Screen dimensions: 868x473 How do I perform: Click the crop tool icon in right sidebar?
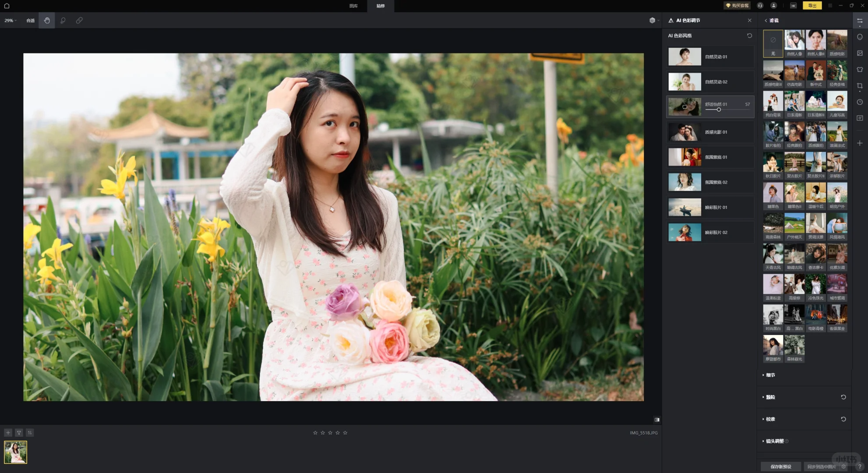point(860,86)
